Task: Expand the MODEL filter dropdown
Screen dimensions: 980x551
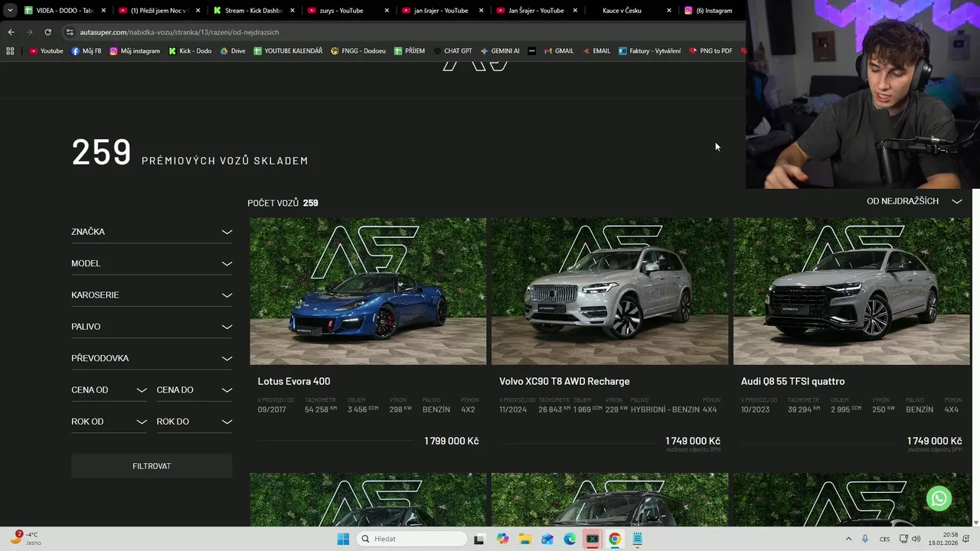Action: [152, 263]
